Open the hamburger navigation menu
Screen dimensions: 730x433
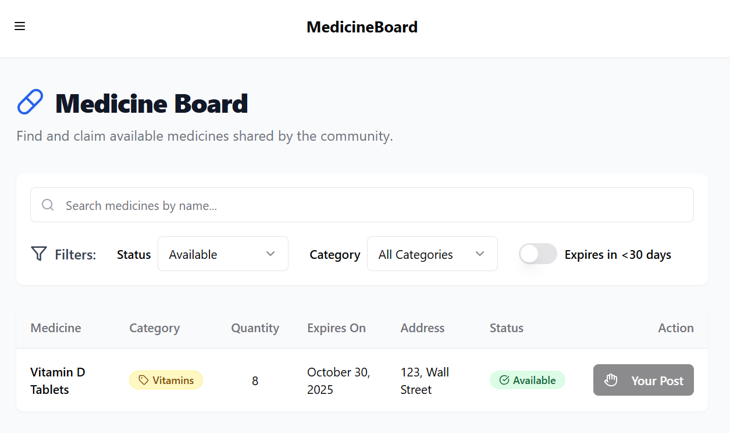click(20, 27)
